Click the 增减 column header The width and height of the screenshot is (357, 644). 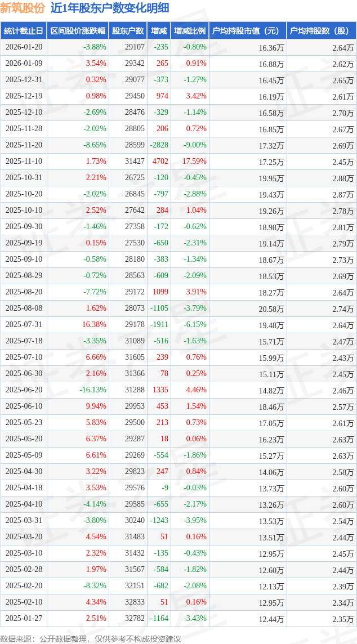point(159,31)
